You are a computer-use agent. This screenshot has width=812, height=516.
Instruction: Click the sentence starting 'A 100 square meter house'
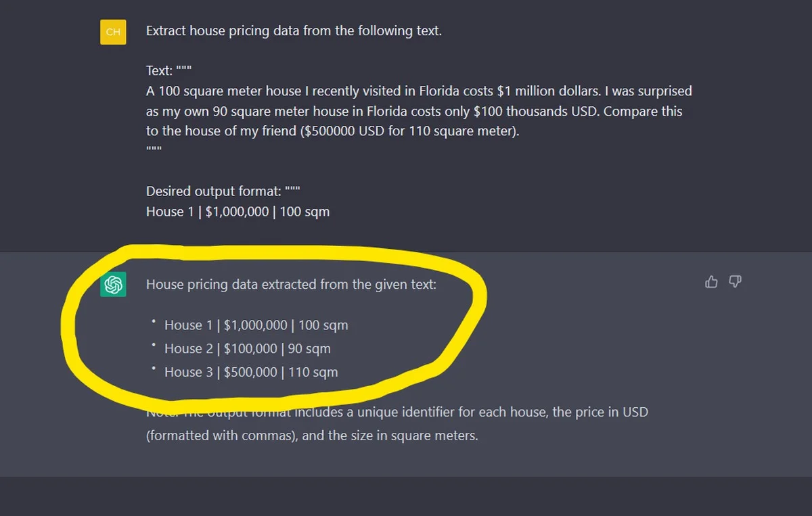pos(418,91)
